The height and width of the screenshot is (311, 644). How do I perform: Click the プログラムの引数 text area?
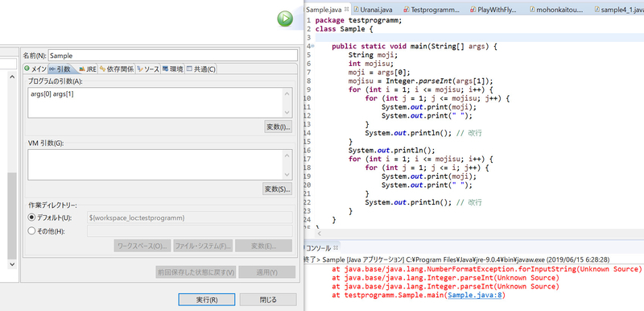155,102
